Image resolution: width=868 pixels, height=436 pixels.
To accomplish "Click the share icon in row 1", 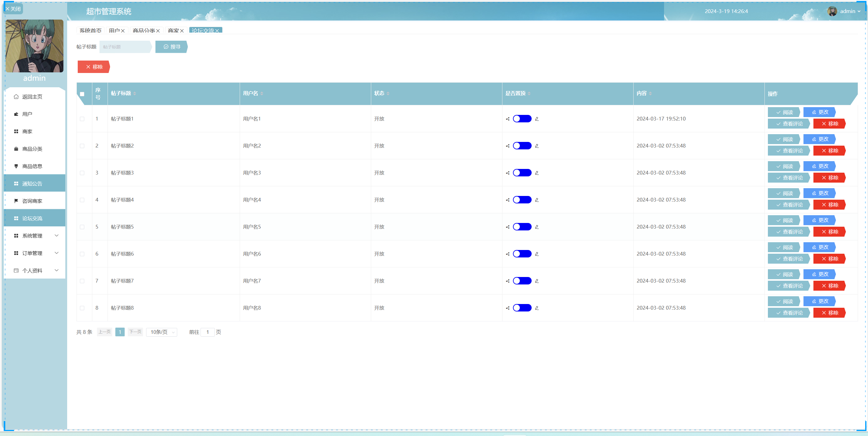I will click(507, 119).
